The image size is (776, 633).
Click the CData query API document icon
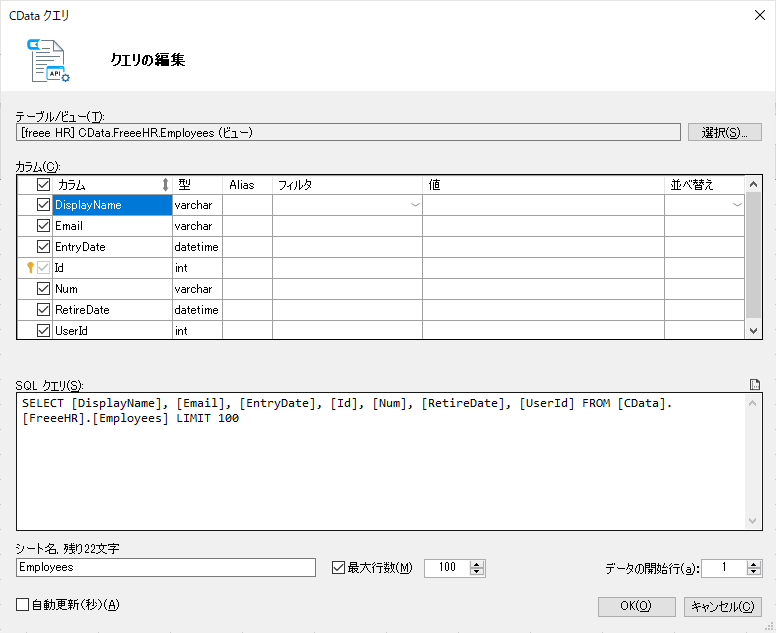pyautogui.click(x=48, y=60)
